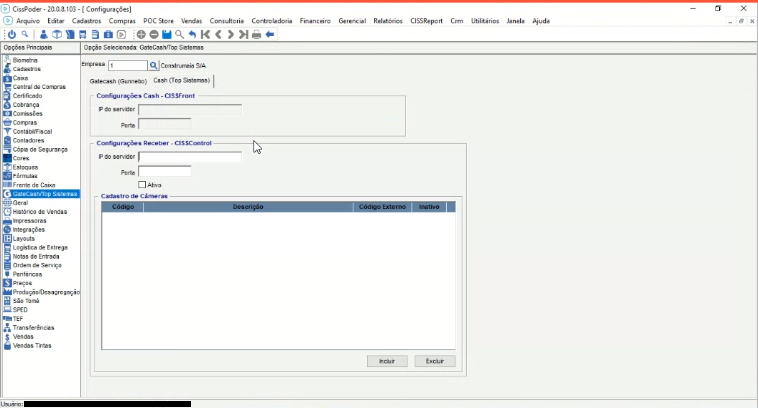
Task: Enable the Ativa checkbox
Action: (x=142, y=184)
